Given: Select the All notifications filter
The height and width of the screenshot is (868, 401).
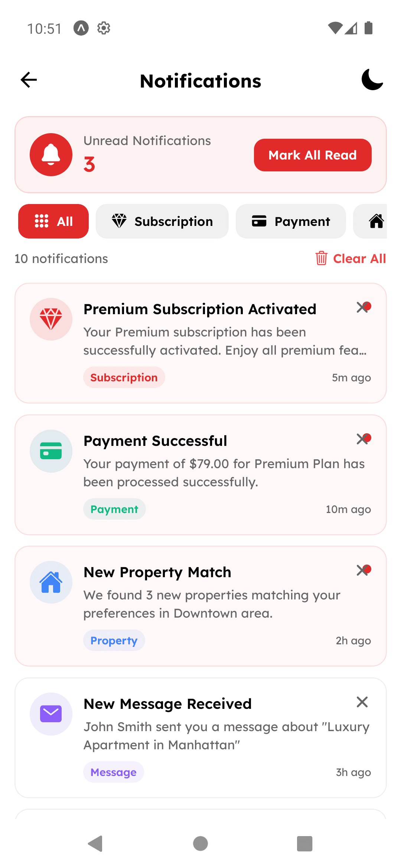Looking at the screenshot, I should pyautogui.click(x=53, y=221).
